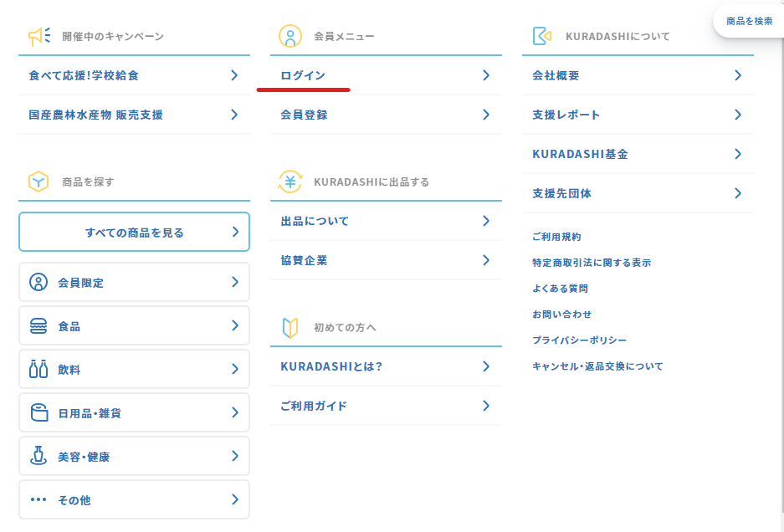Click the chevron next to KURADASHI基金
Viewport: 784px width, 532px height.
(738, 154)
